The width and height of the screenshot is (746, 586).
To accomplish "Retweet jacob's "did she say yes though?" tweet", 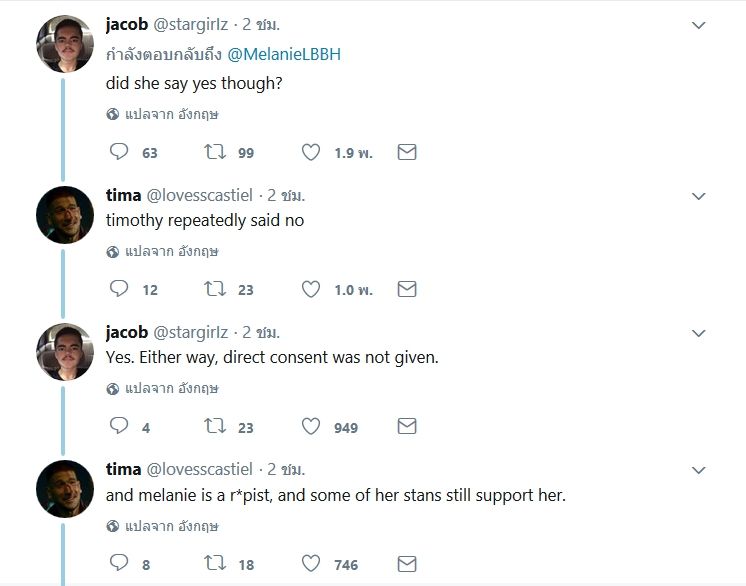I will point(214,152).
